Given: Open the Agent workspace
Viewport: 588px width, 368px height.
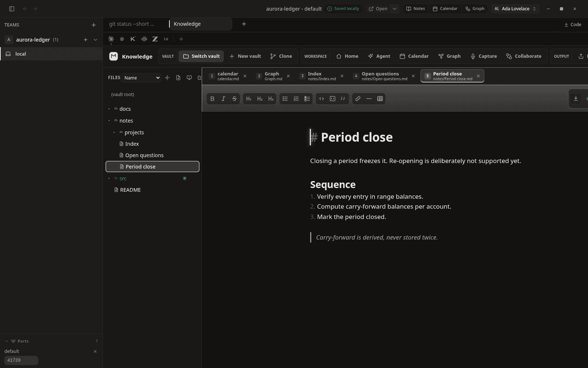Looking at the screenshot, I should (379, 56).
